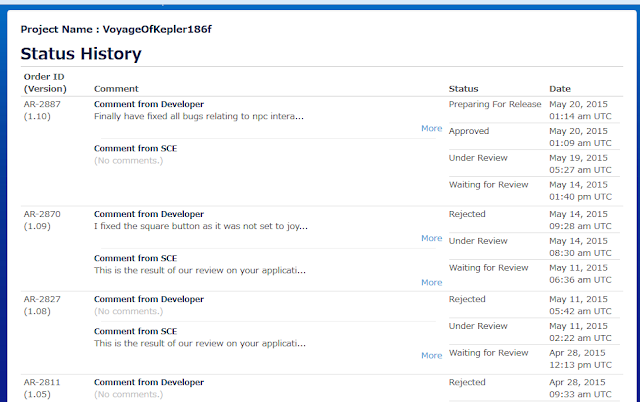
Task: Click the Date column header
Action: 560,89
